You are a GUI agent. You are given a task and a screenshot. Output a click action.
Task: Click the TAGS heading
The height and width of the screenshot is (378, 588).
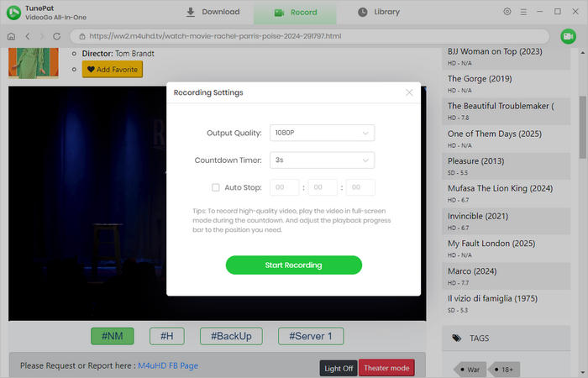[480, 339]
